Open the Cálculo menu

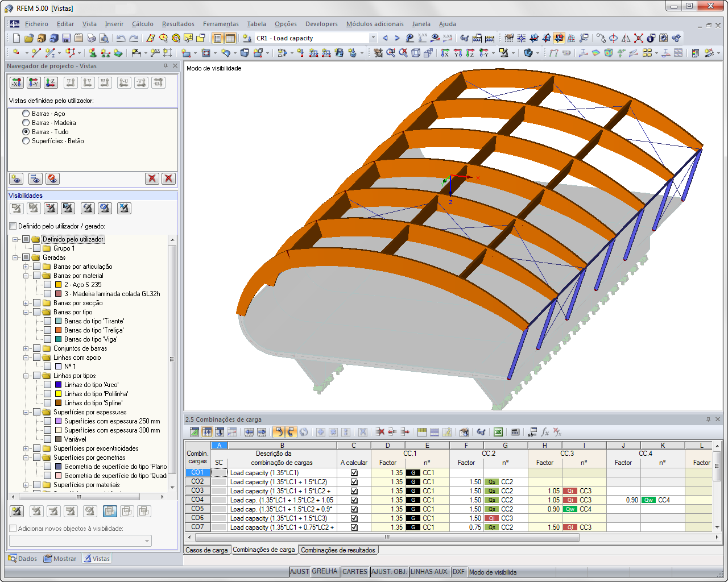point(142,24)
